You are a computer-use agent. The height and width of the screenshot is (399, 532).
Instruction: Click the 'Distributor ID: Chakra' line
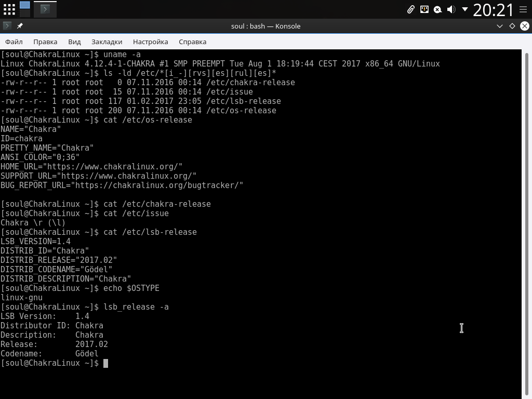tap(51, 325)
